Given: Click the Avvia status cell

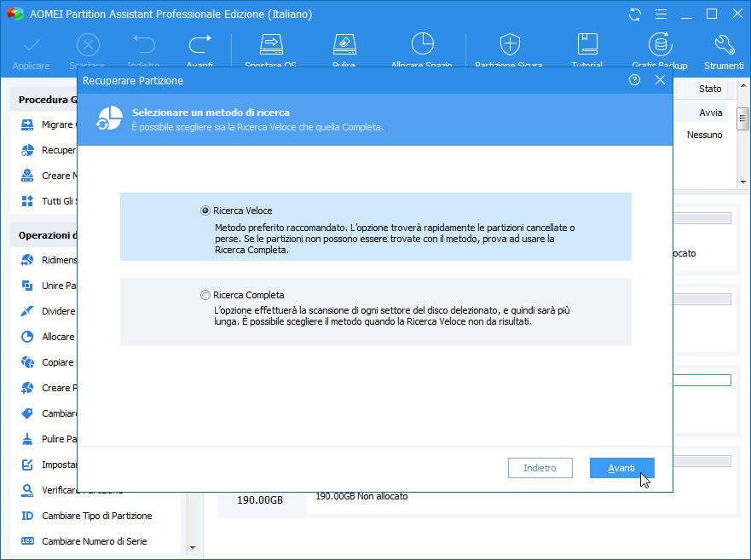Looking at the screenshot, I should [711, 113].
